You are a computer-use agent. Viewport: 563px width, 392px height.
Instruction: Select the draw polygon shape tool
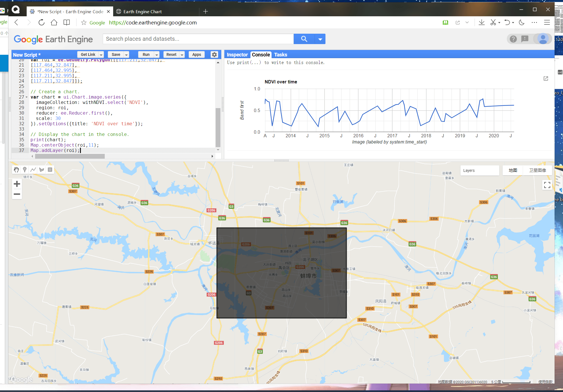[42, 170]
